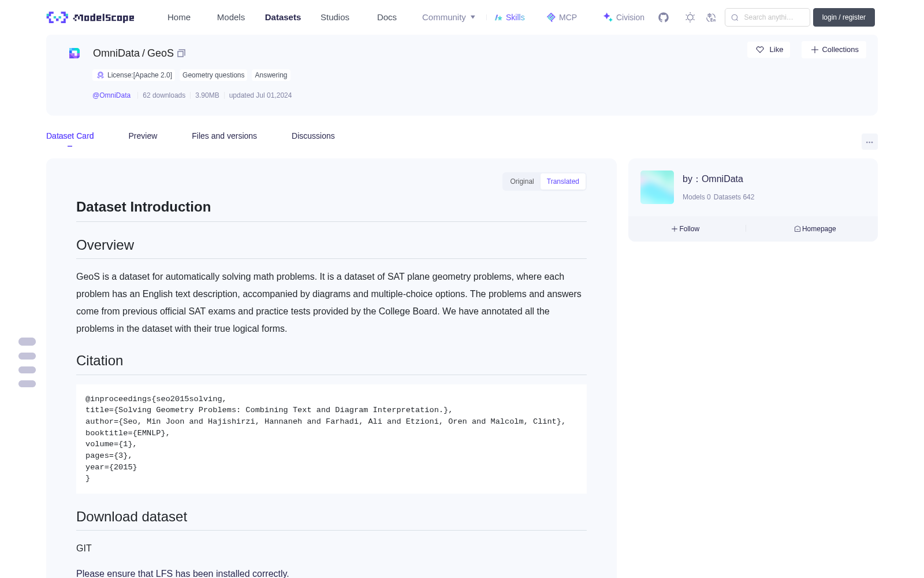Click 'updated Jul 01,2024' text
The image size is (924, 578).
pyautogui.click(x=260, y=95)
